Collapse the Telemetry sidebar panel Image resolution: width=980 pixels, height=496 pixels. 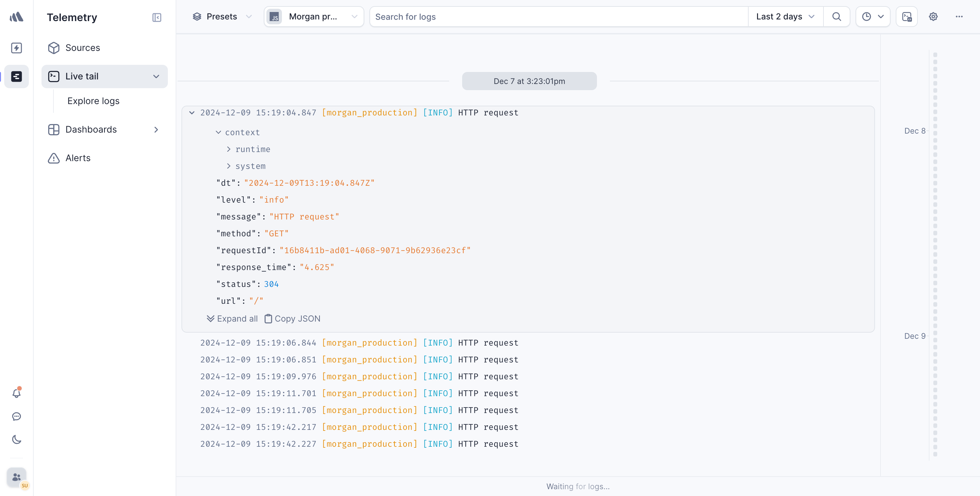157,18
